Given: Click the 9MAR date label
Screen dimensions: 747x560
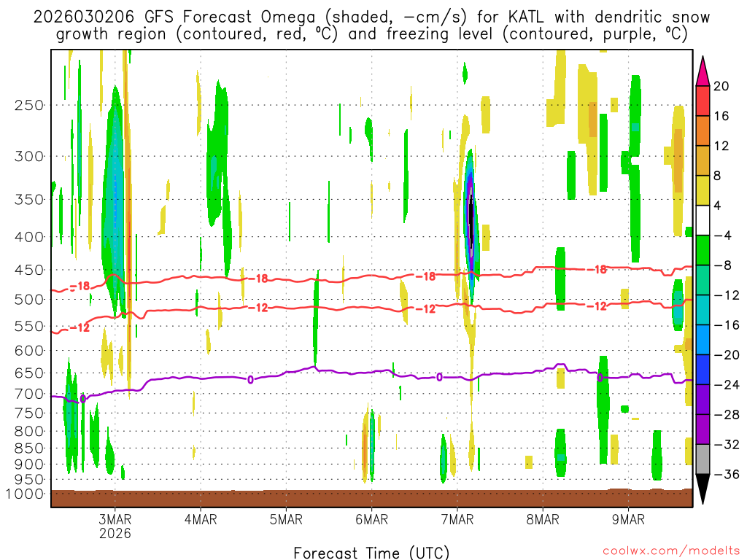Looking at the screenshot, I should (629, 519).
